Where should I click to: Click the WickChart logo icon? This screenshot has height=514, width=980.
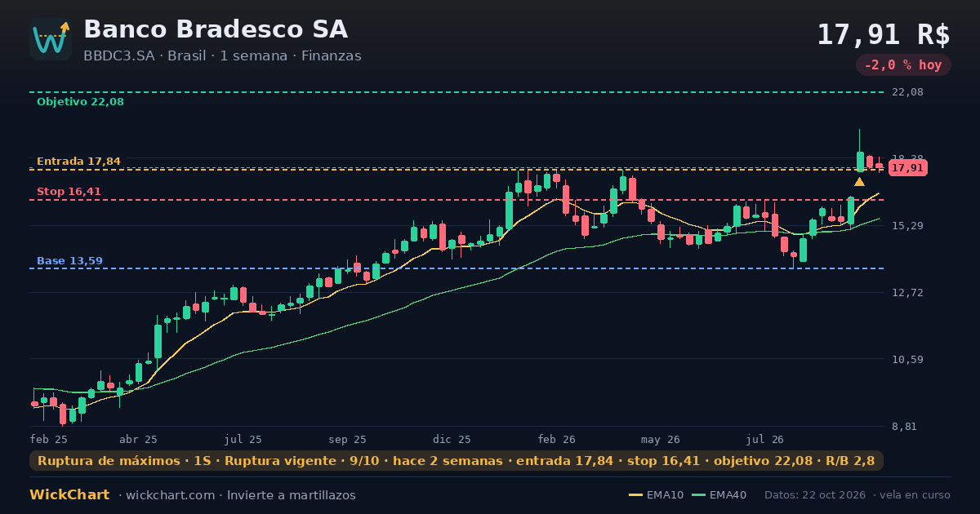51,39
